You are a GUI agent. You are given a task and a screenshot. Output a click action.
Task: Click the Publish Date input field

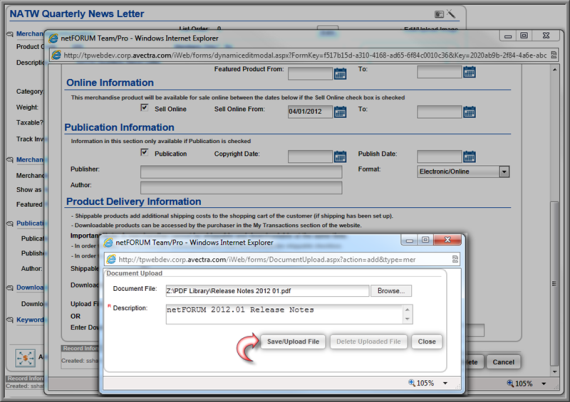pyautogui.click(x=439, y=157)
